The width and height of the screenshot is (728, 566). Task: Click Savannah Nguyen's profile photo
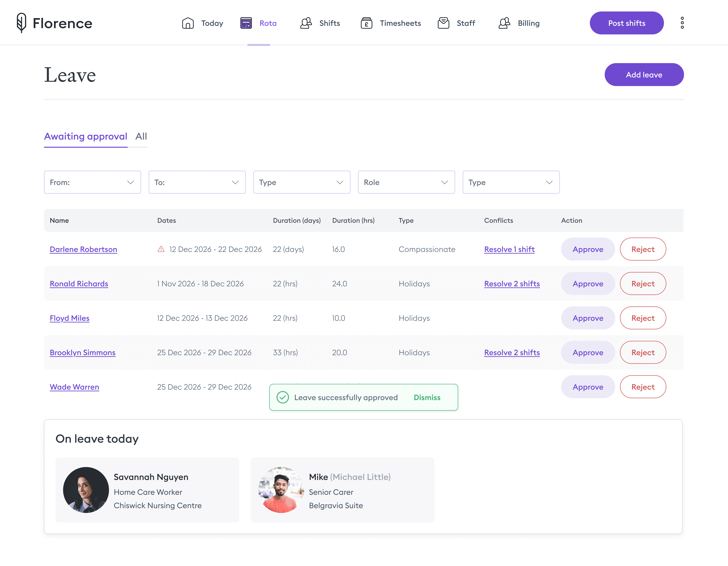pyautogui.click(x=86, y=490)
